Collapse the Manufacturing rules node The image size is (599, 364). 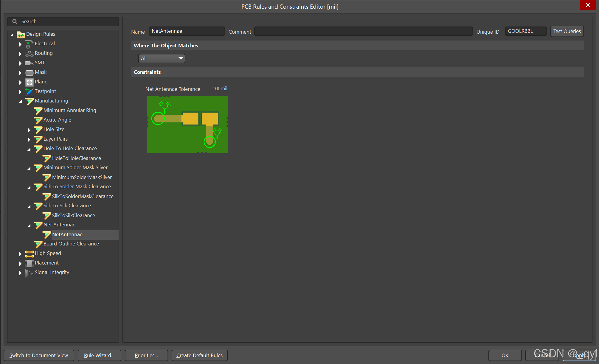click(x=20, y=101)
